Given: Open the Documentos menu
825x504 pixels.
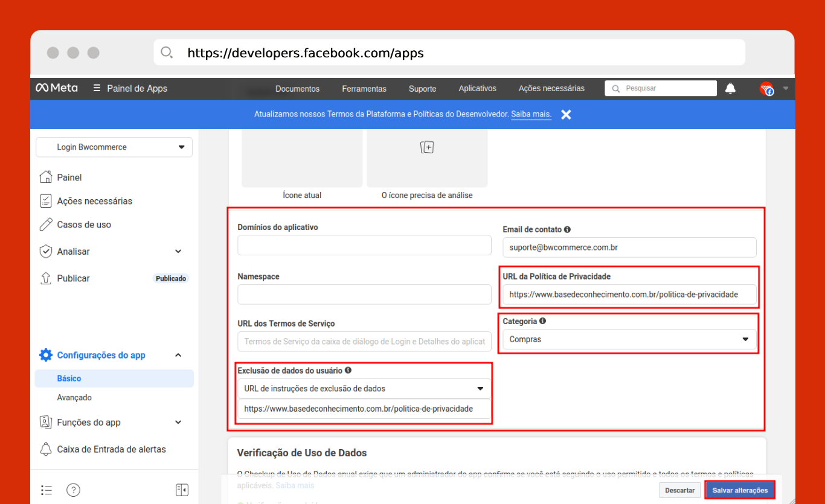Looking at the screenshot, I should (x=297, y=89).
